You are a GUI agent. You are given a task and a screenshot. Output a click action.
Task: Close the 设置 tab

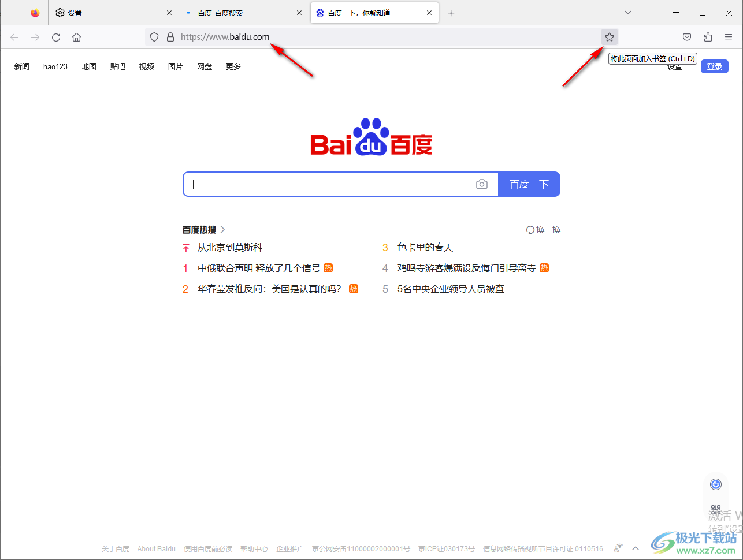point(169,13)
